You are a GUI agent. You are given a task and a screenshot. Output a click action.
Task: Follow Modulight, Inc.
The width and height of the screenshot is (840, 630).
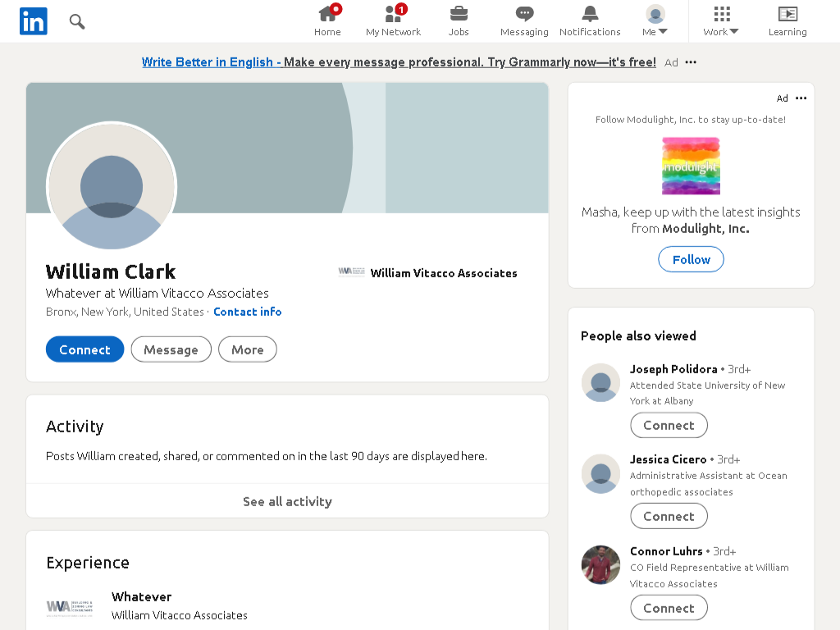[x=691, y=259]
